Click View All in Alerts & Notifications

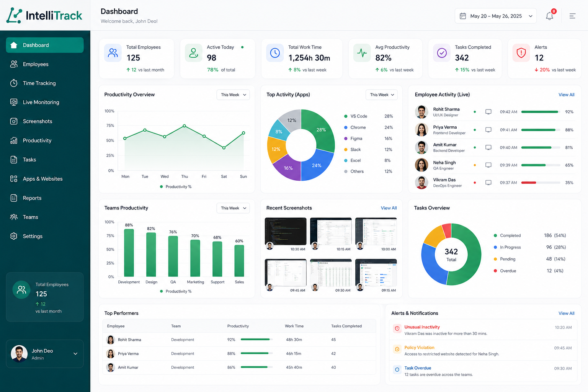[566, 313]
